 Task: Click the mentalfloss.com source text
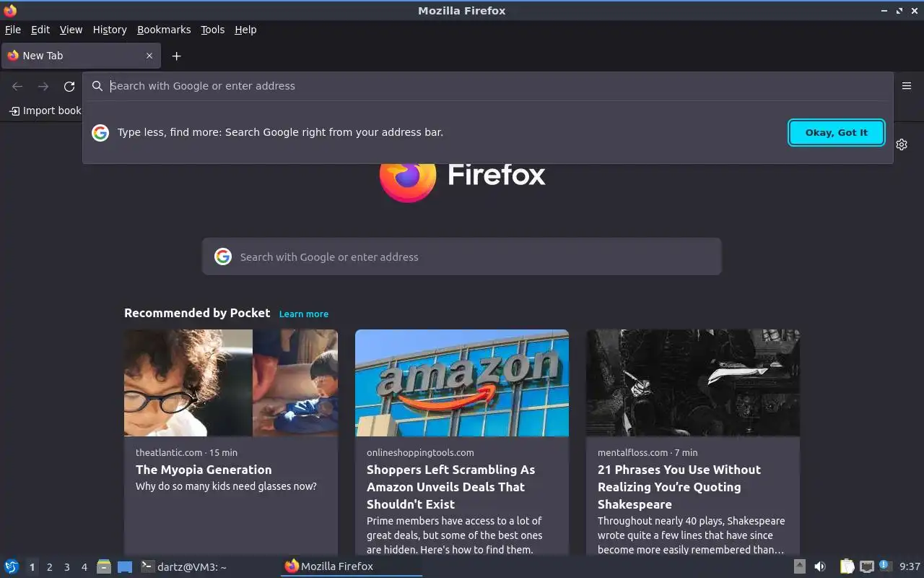pyautogui.click(x=633, y=452)
